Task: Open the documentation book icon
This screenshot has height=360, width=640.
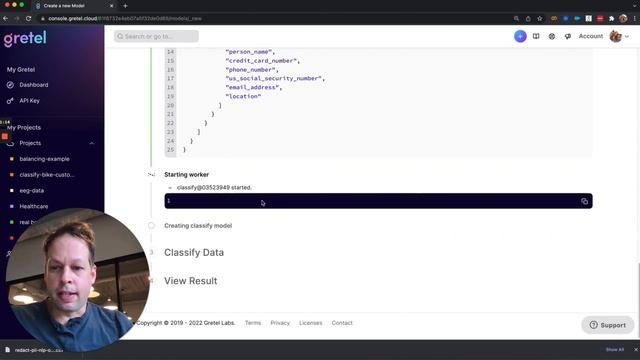Action: (536, 36)
